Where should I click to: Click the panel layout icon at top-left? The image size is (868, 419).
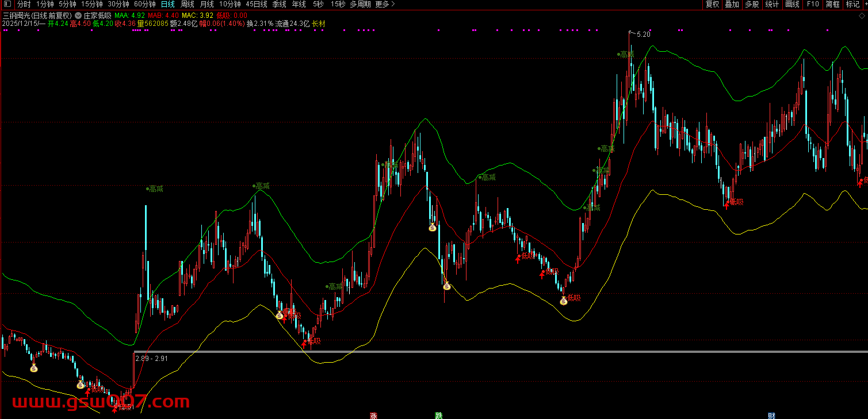(7, 4)
